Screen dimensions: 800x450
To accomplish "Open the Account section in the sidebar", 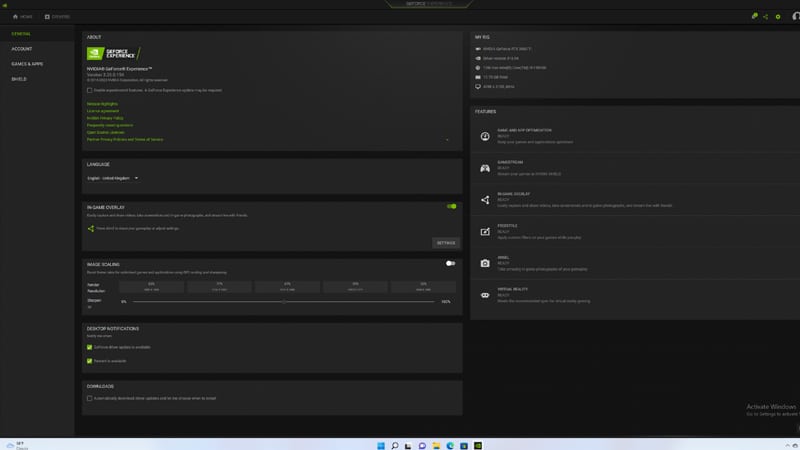I will [x=22, y=48].
